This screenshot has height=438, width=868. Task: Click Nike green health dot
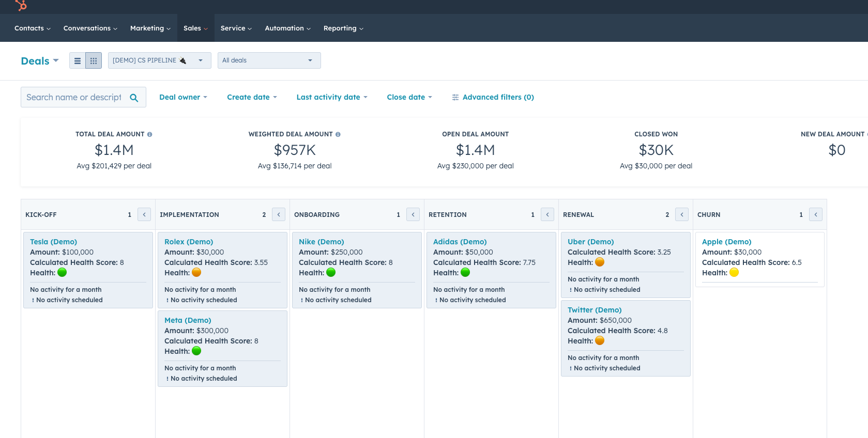[x=331, y=272]
